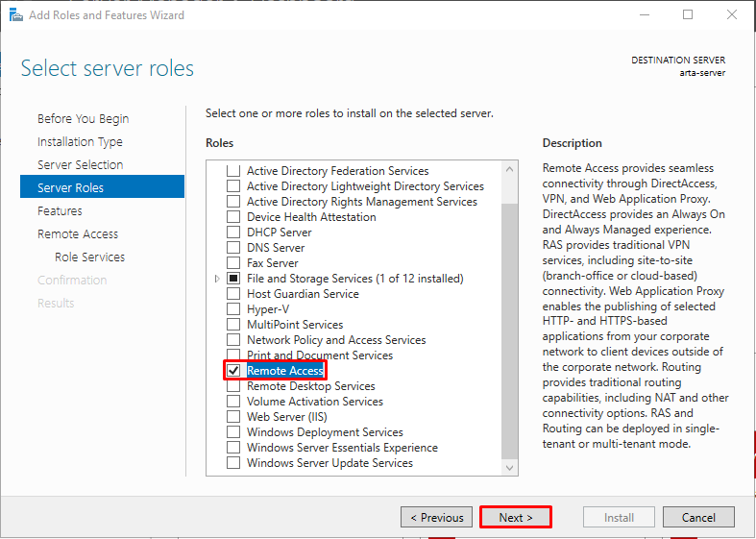Minimize the wizard window
Screen dimensions: 756x539
click(x=645, y=14)
